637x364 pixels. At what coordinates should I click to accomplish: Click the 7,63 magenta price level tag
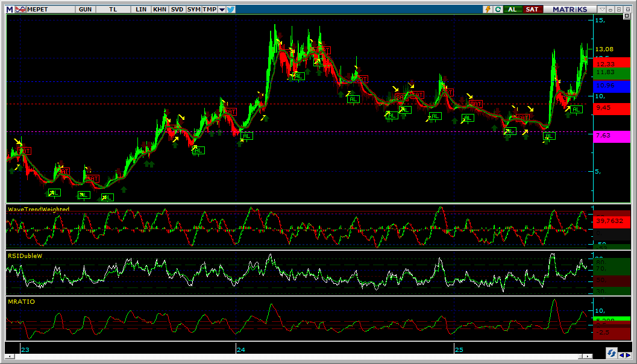tap(612, 136)
